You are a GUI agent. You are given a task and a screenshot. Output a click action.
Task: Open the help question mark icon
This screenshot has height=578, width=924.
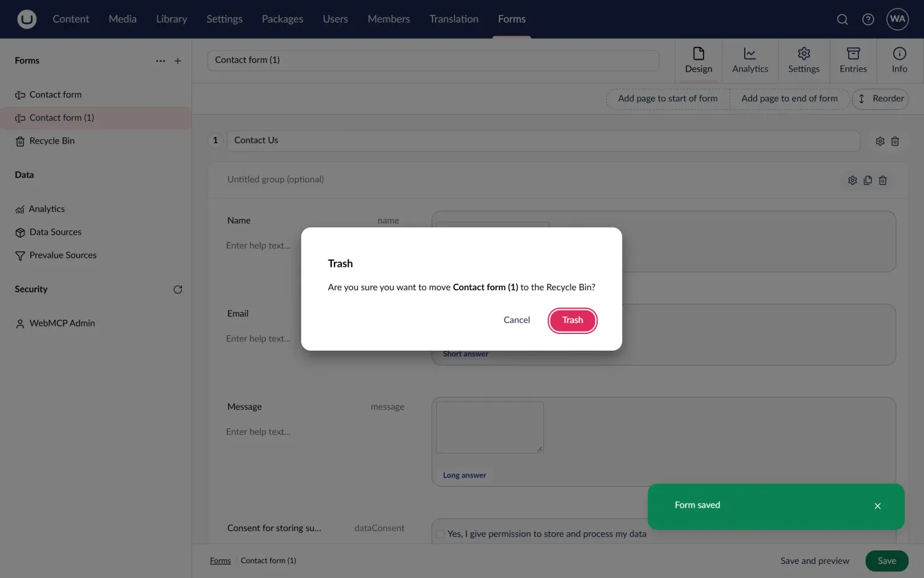(868, 19)
